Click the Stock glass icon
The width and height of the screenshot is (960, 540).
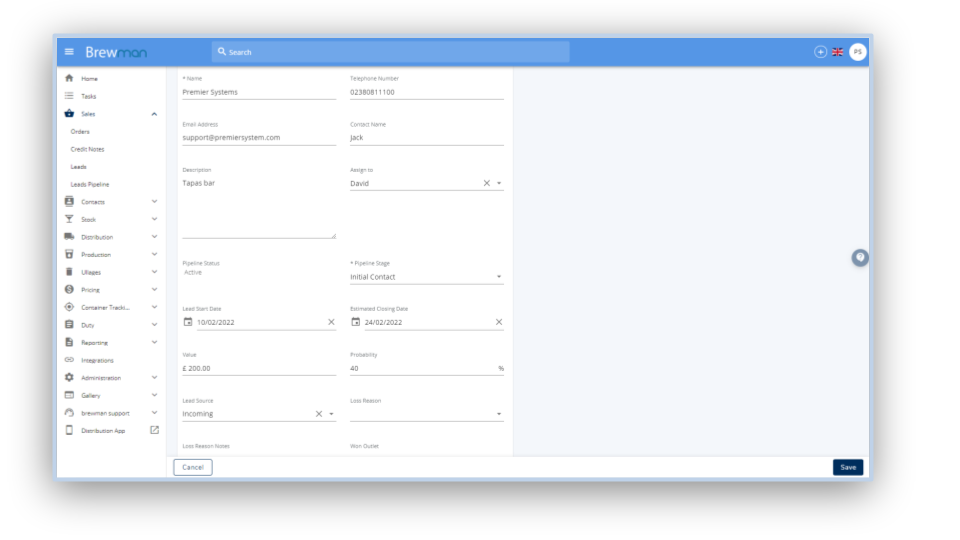coord(69,219)
